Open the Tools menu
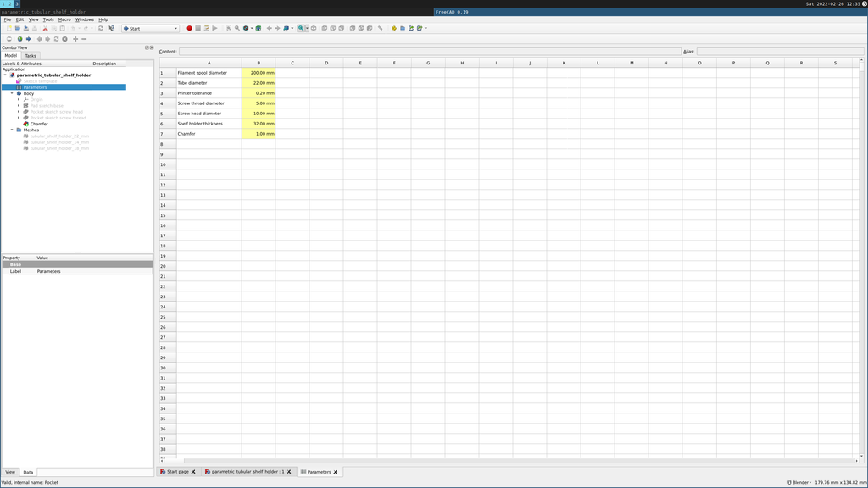868x488 pixels. (x=48, y=19)
